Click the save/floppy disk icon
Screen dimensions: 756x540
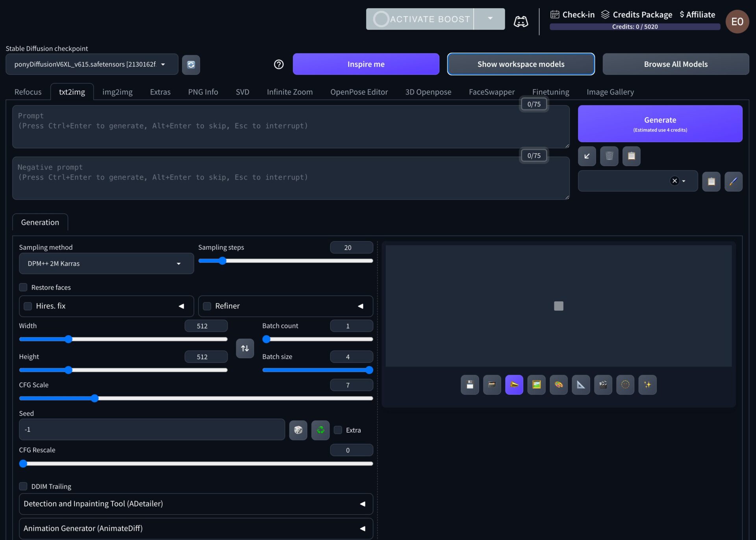[470, 384]
